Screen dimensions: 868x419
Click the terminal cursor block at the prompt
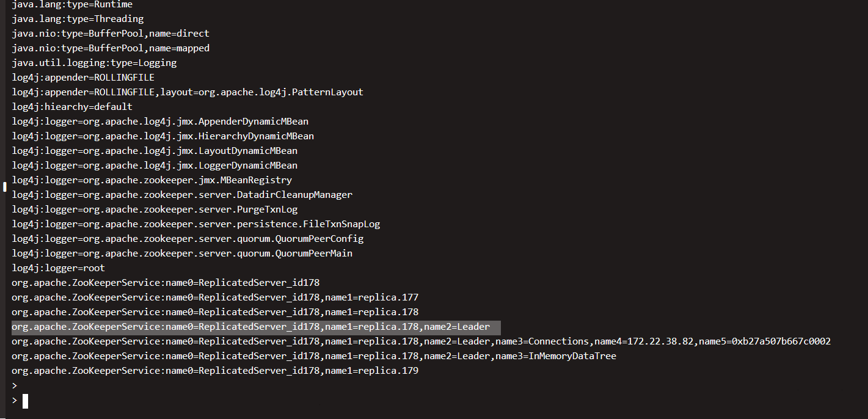[x=25, y=401]
